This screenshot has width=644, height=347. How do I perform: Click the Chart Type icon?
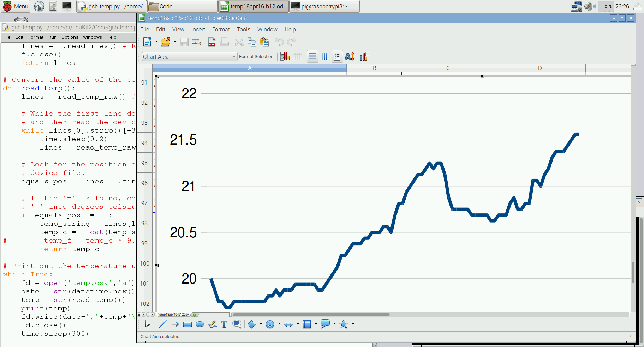[285, 57]
